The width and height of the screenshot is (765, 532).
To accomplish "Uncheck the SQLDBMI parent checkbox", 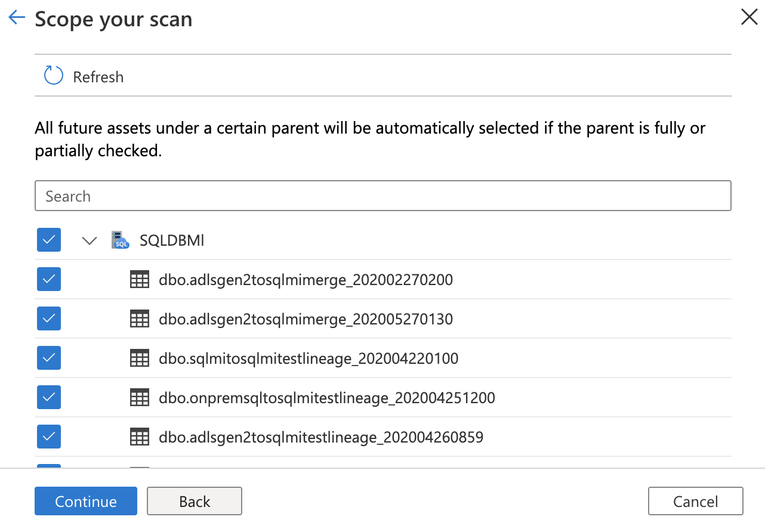I will tap(48, 240).
